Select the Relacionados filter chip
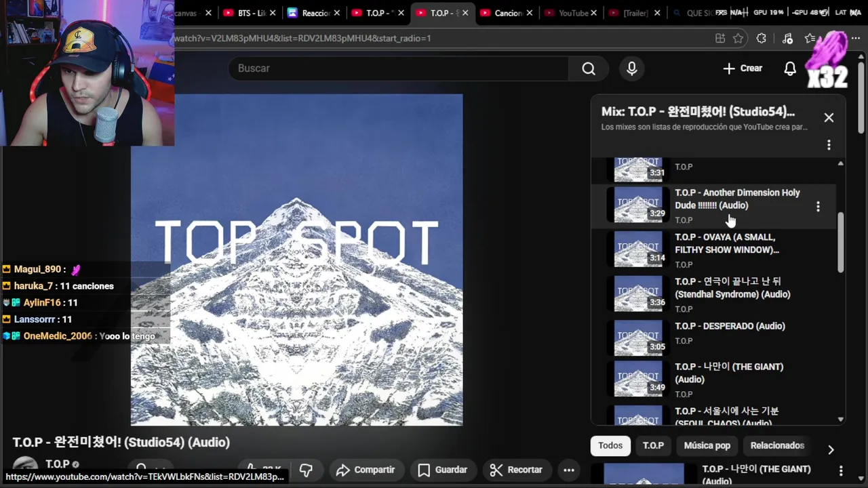Image resolution: width=868 pixels, height=488 pixels. [x=777, y=445]
